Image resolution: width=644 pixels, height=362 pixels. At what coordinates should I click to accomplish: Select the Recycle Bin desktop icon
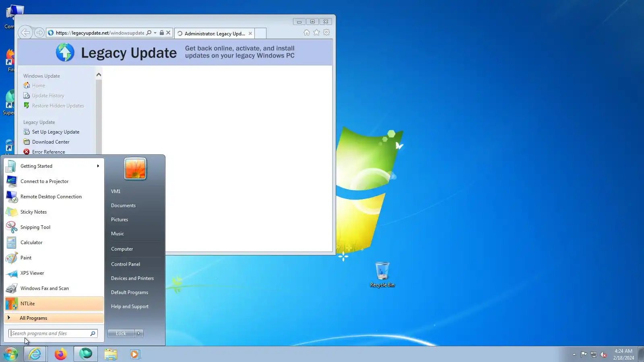click(382, 275)
